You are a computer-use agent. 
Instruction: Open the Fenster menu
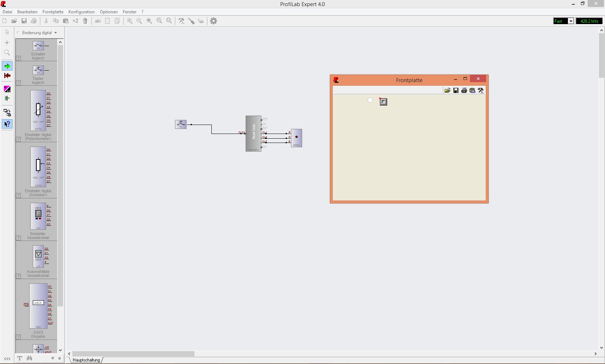coord(130,12)
